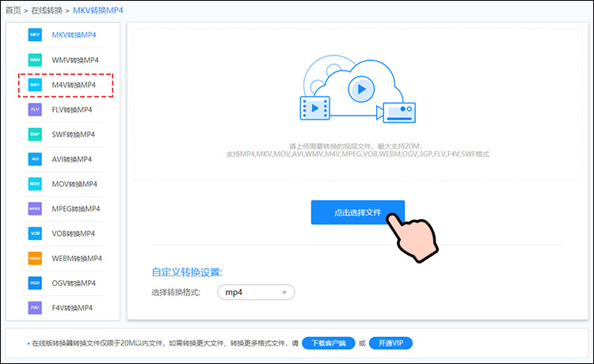Click the MPEG format icon in sidebar
This screenshot has width=594, height=364.
pos(35,209)
